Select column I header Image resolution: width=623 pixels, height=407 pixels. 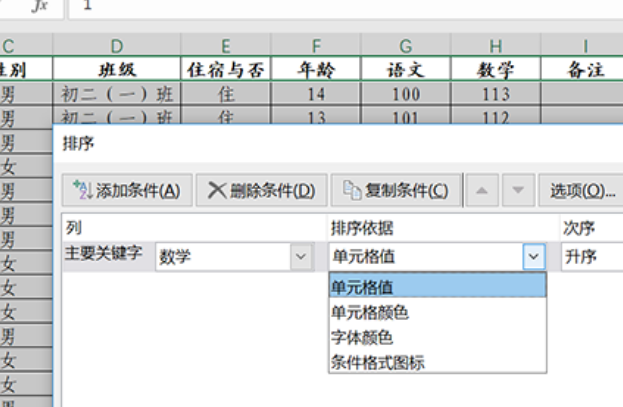coord(582,45)
